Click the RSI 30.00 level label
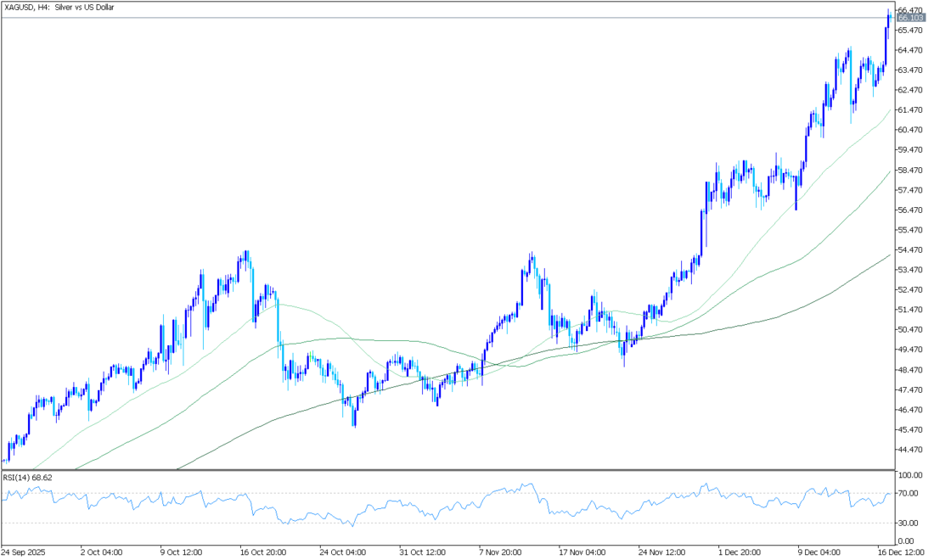The width and height of the screenshot is (934, 560). click(908, 523)
